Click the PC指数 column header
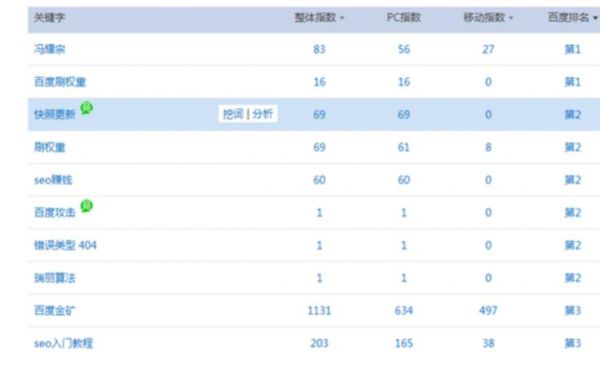 [404, 18]
